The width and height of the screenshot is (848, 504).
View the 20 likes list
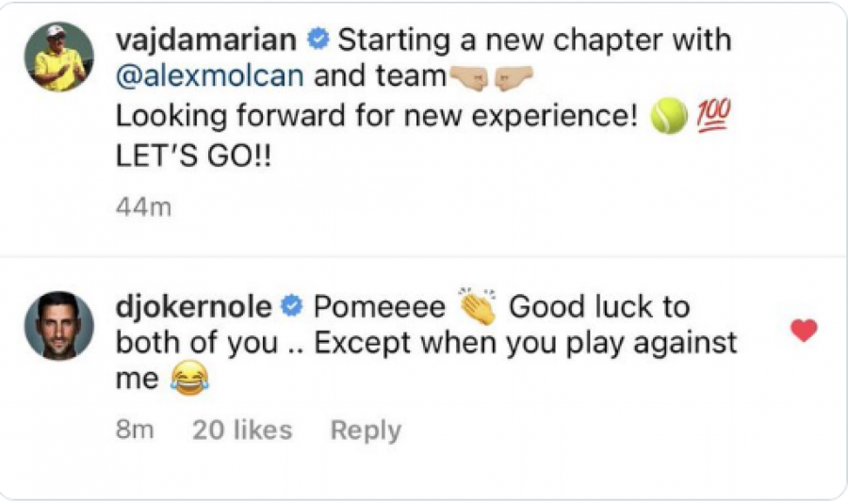point(241,431)
